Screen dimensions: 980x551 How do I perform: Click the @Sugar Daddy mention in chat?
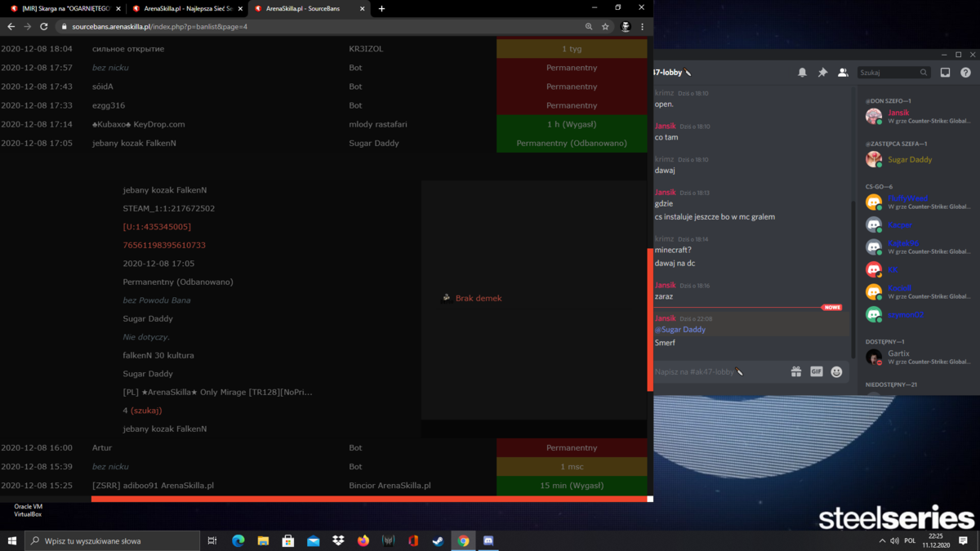[x=680, y=329]
